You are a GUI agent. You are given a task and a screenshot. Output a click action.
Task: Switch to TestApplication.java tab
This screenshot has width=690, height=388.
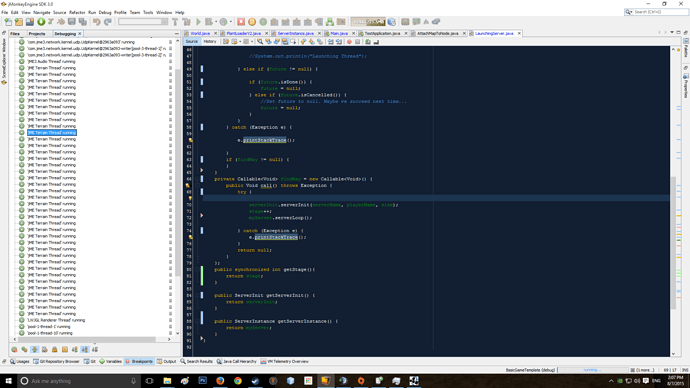coord(382,33)
